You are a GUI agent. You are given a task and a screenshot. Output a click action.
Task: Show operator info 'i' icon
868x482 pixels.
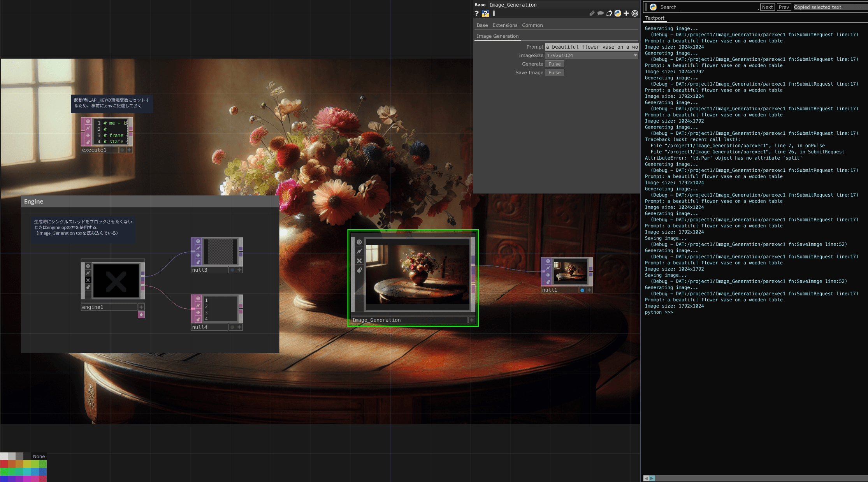494,14
